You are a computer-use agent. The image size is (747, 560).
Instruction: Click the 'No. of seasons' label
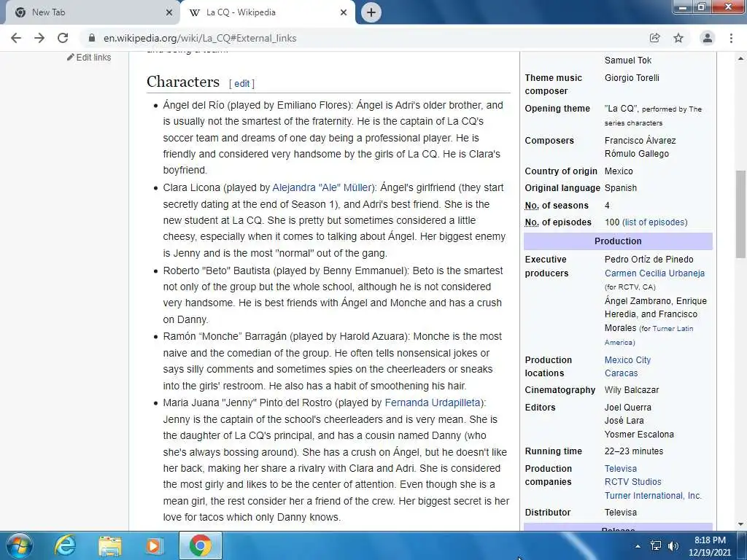click(x=557, y=206)
